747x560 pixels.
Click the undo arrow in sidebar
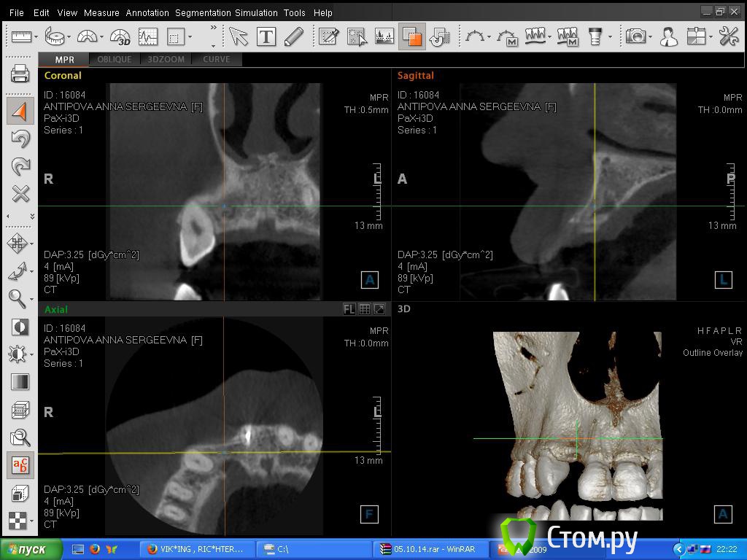point(20,139)
